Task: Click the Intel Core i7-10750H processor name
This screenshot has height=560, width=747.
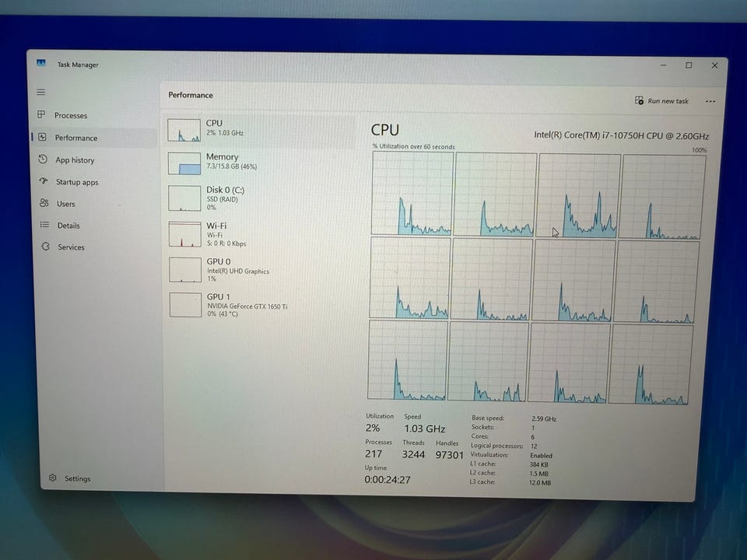Action: point(621,135)
